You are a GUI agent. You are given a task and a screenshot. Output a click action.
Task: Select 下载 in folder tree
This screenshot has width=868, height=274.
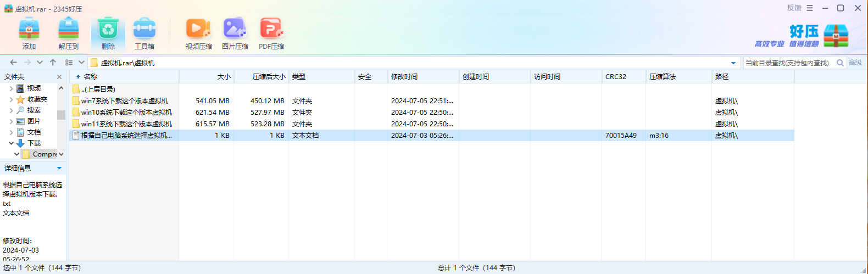(x=34, y=143)
